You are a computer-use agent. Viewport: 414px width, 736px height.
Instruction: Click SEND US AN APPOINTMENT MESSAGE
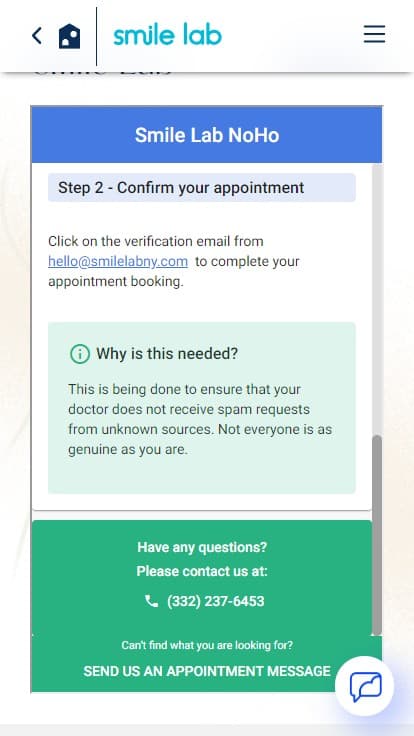click(x=207, y=671)
